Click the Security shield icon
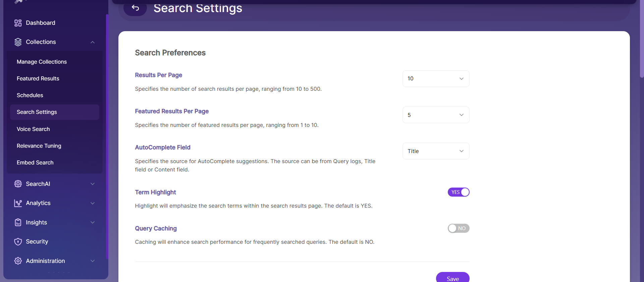 [18, 241]
